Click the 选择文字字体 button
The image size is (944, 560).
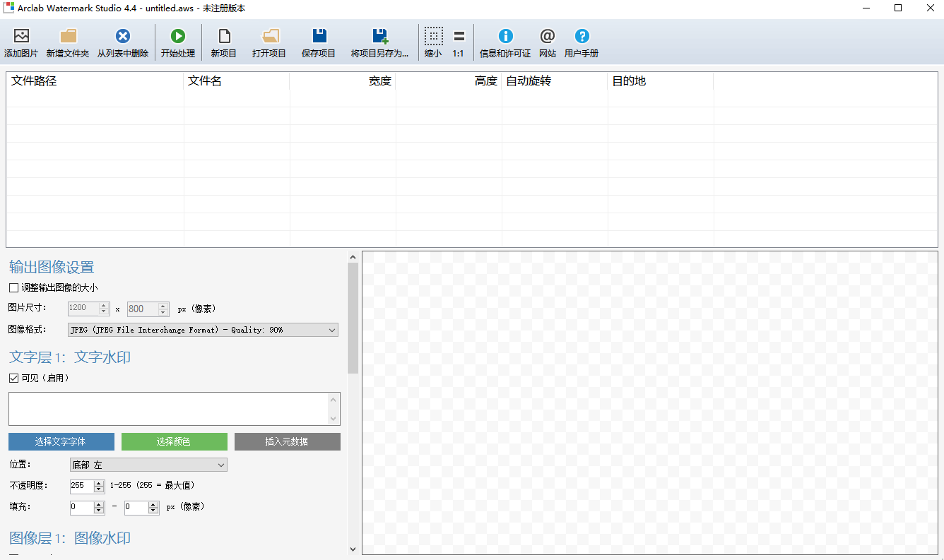[x=61, y=441]
